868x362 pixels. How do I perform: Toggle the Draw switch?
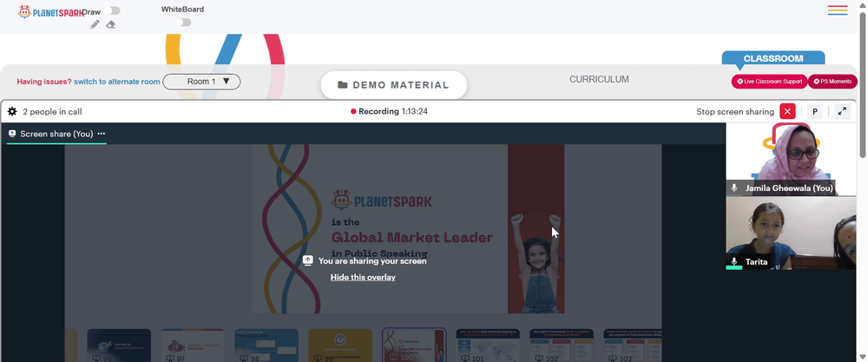112,10
